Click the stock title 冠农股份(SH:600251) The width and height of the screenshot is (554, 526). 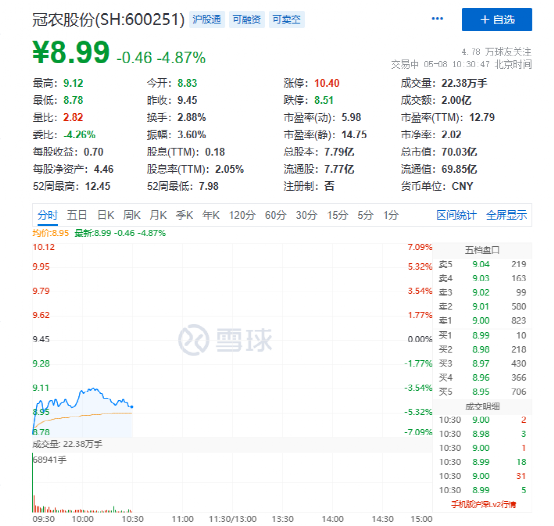[x=108, y=19]
